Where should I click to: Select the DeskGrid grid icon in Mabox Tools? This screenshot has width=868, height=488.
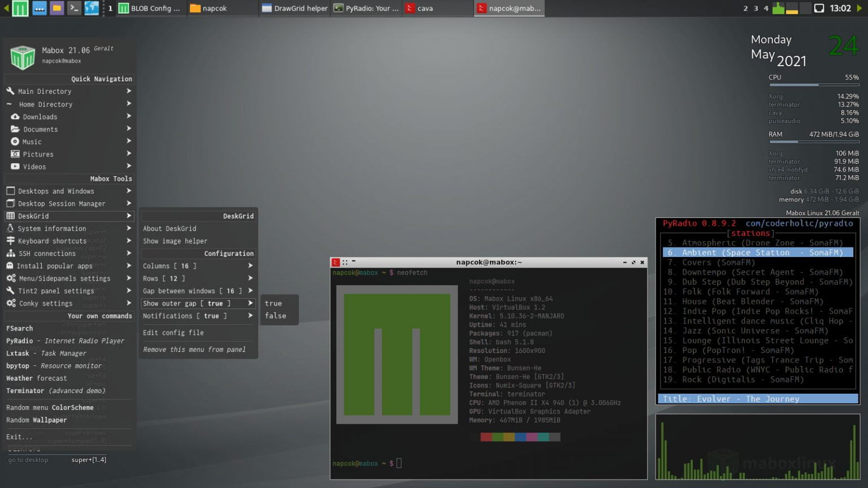(x=11, y=216)
